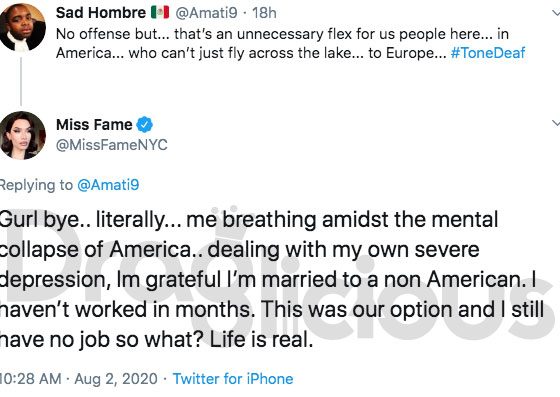Click the 'Replying to' label
This screenshot has height=397, width=560.
[36, 185]
